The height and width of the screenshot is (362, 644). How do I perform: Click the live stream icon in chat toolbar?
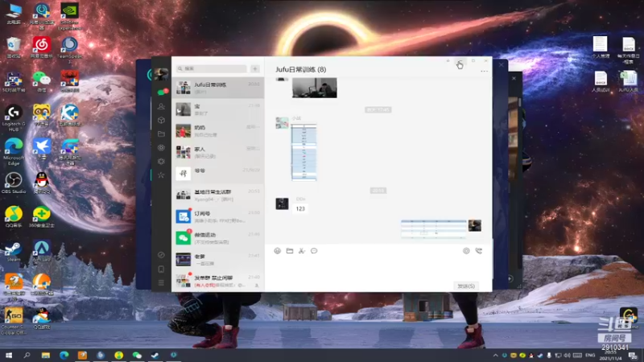[x=466, y=251]
